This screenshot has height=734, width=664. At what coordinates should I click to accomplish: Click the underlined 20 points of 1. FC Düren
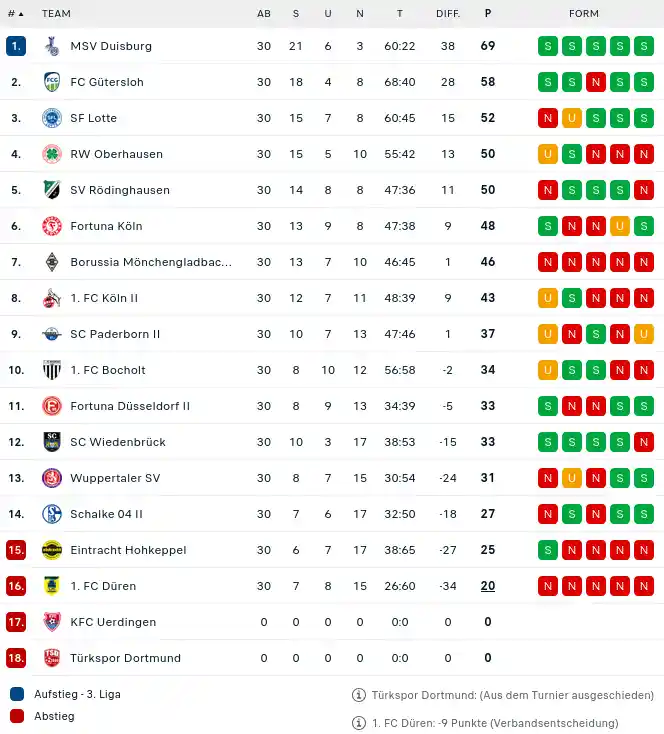488,586
